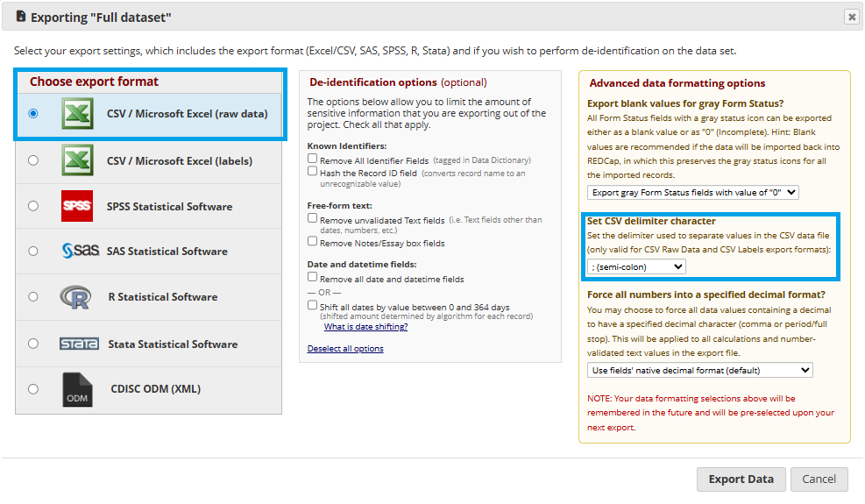Image resolution: width=865 pixels, height=504 pixels.
Task: Click the Stata Statistical Software logo
Action: coord(79,344)
